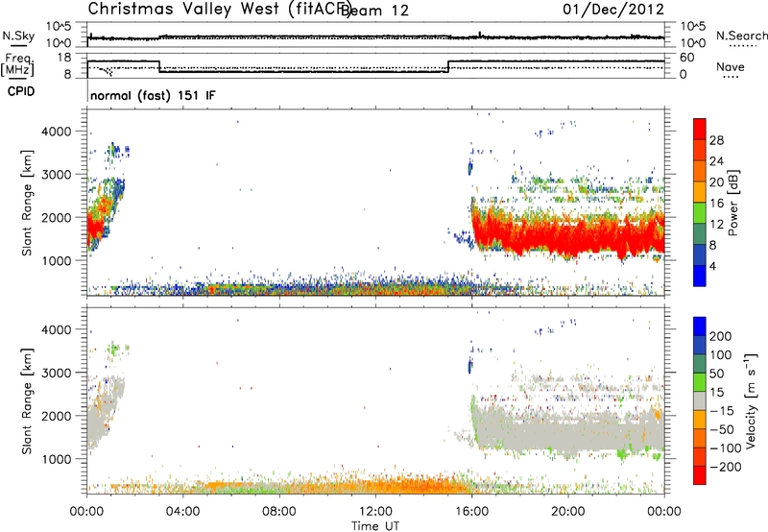Click the '4' value on the Power scale
The image size is (768, 532).
[x=713, y=266]
